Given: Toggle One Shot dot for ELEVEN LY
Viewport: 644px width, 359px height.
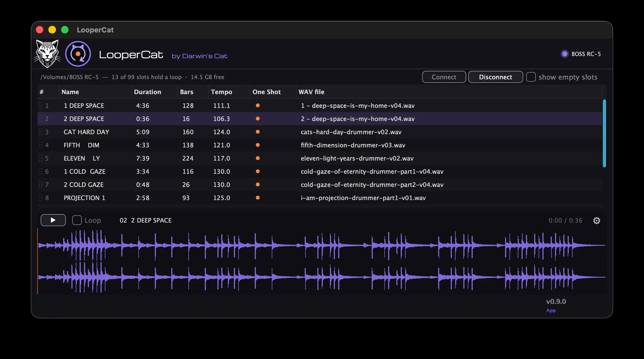Looking at the screenshot, I should [258, 158].
